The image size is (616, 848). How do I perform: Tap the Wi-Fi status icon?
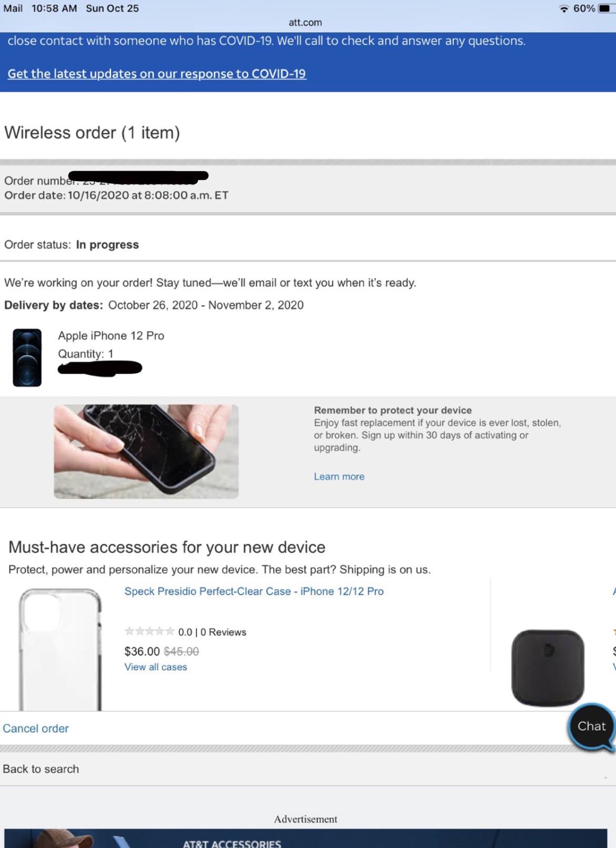tap(564, 9)
